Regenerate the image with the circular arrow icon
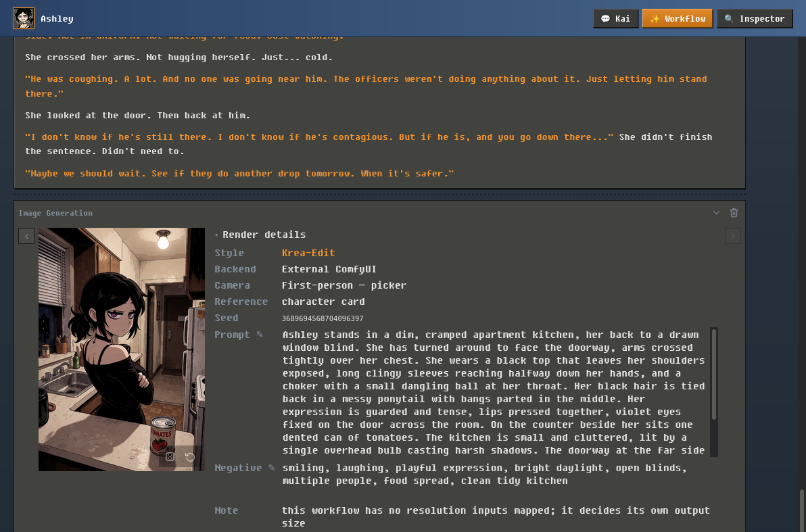This screenshot has height=532, width=806. (190, 456)
